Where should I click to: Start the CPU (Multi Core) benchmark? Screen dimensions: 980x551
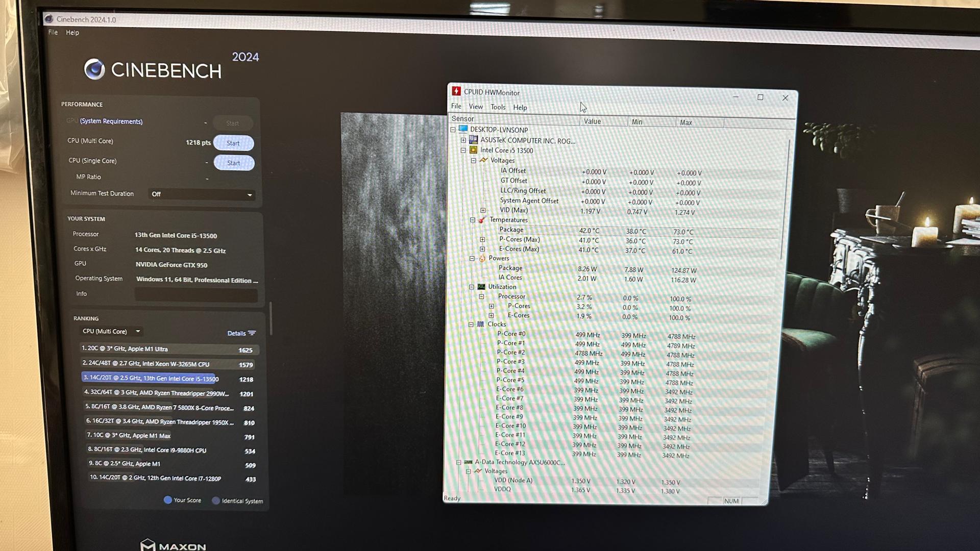tap(233, 143)
